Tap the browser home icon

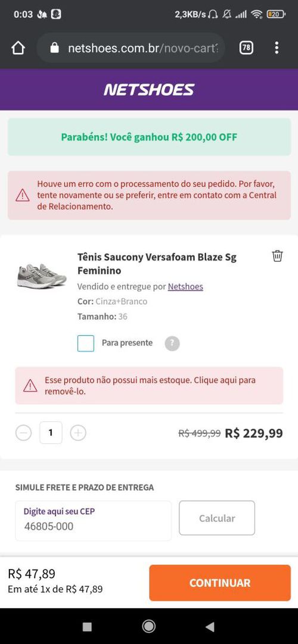point(18,48)
